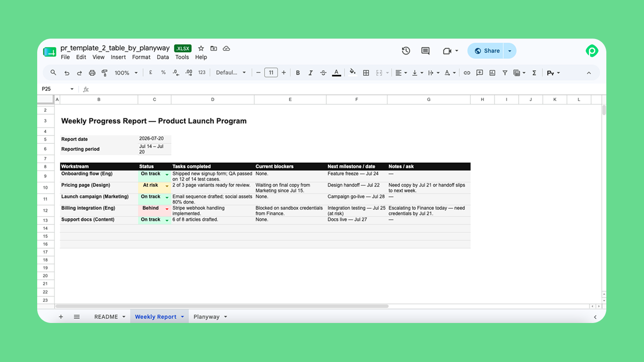Open the font family dropdown

231,73
